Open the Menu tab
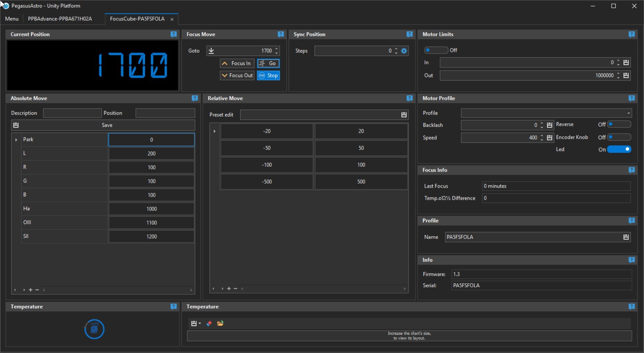 click(12, 19)
